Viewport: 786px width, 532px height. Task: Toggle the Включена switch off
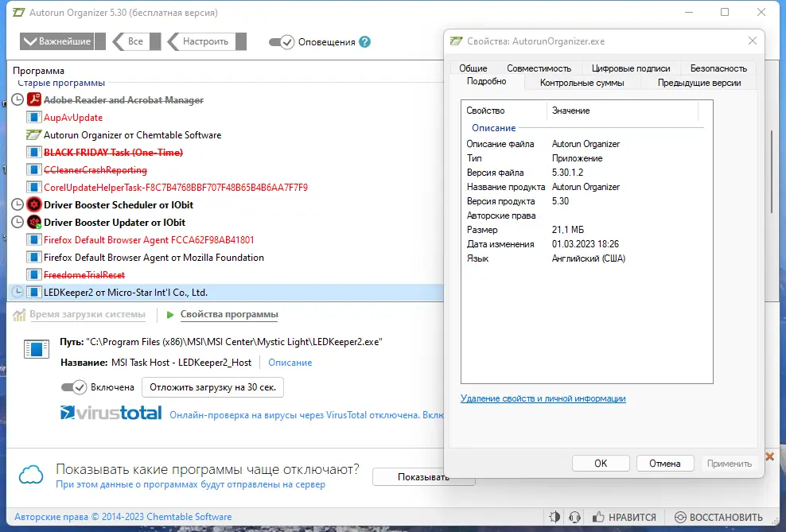click(74, 387)
